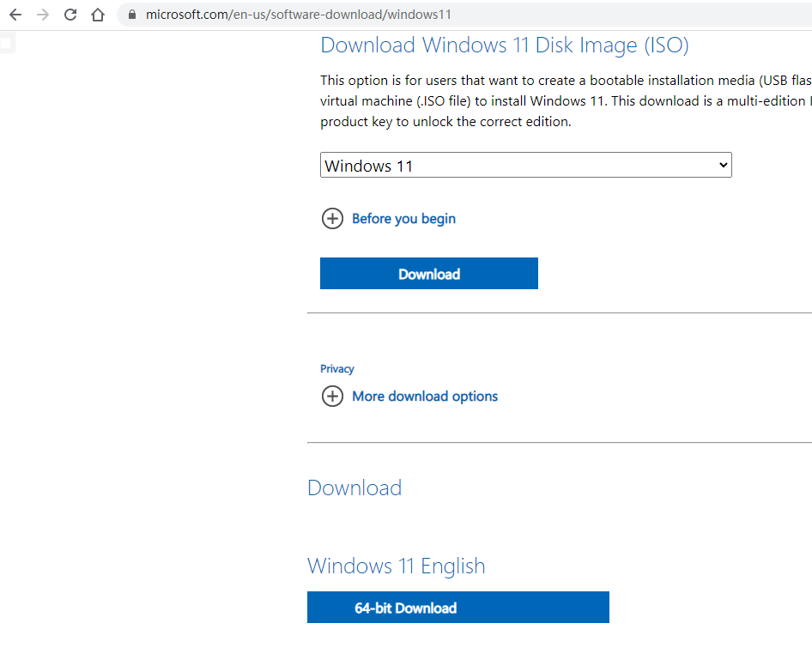Click the 64-bit Download button
The height and width of the screenshot is (660, 812).
(458, 608)
